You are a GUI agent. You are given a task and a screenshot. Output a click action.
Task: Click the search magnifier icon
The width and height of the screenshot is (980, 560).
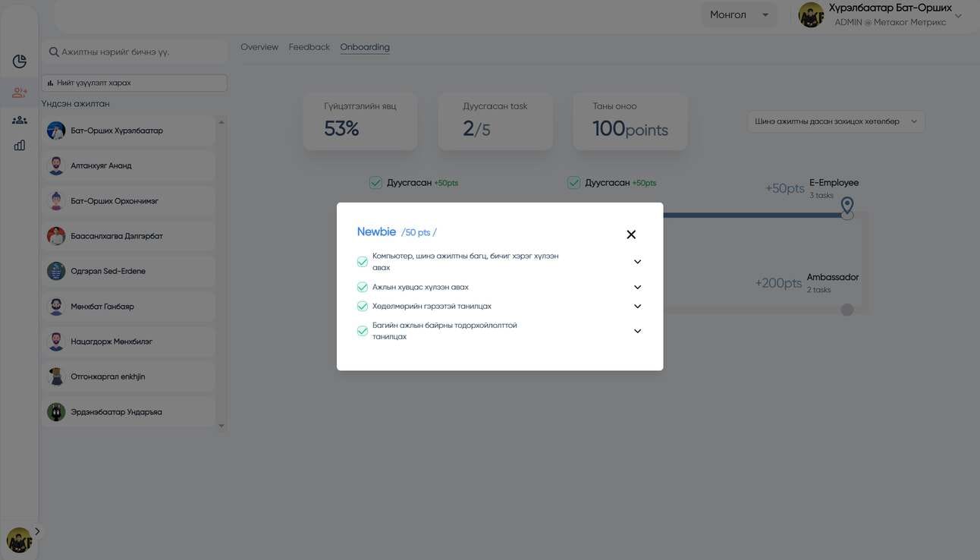pyautogui.click(x=54, y=52)
